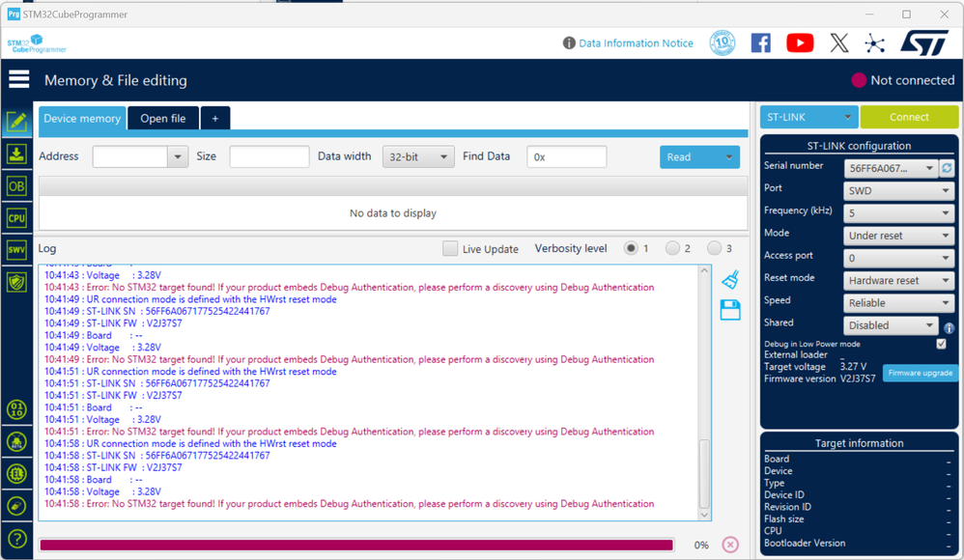Screen dimensions: 964x560
Task: Open the security shield panel icon
Action: (x=16, y=282)
